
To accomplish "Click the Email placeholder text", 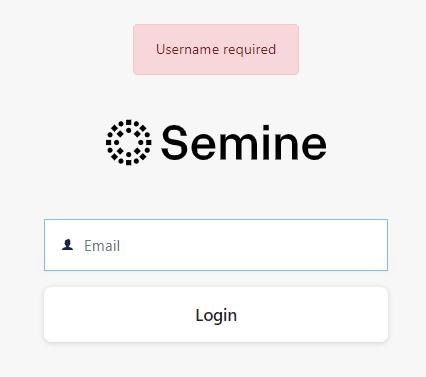I will click(x=102, y=246).
